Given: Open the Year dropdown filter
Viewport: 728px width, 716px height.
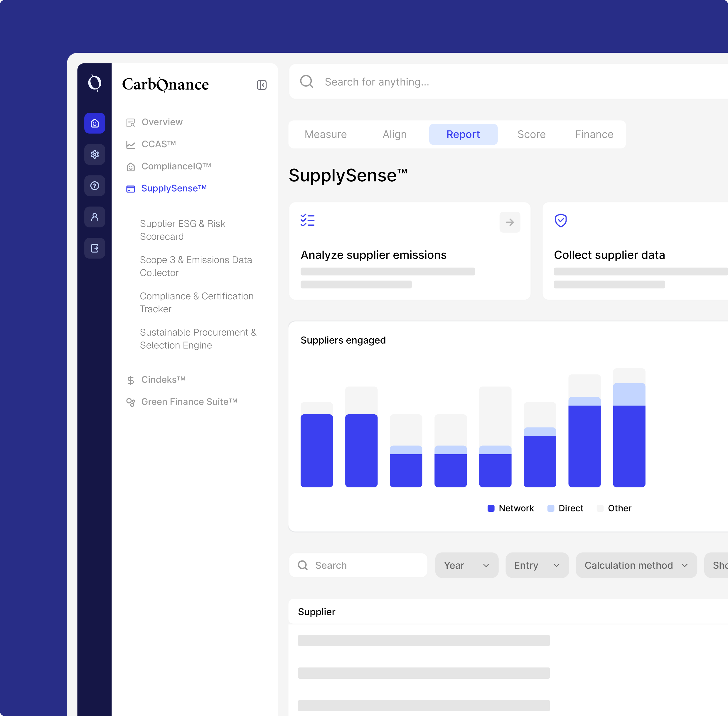Looking at the screenshot, I should [466, 565].
